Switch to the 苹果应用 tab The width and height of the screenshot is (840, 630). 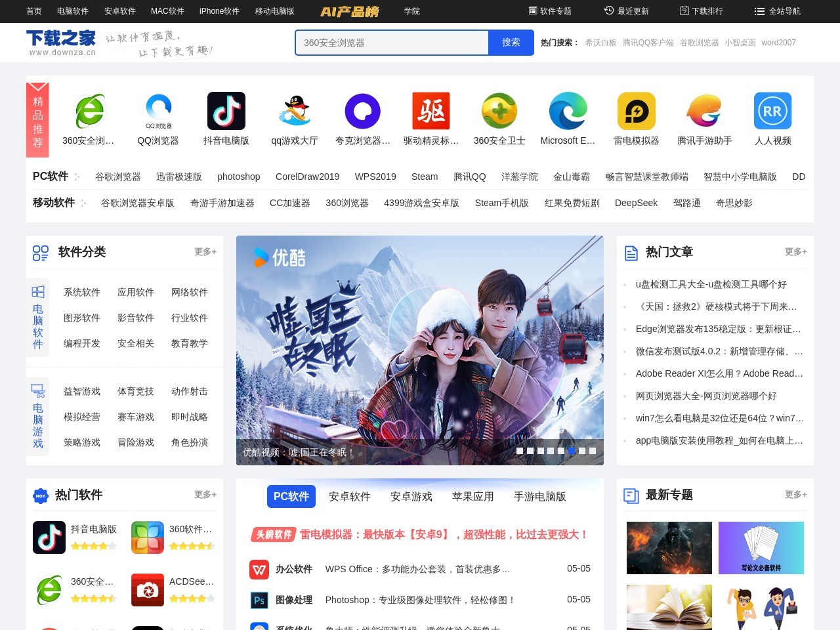tap(473, 497)
